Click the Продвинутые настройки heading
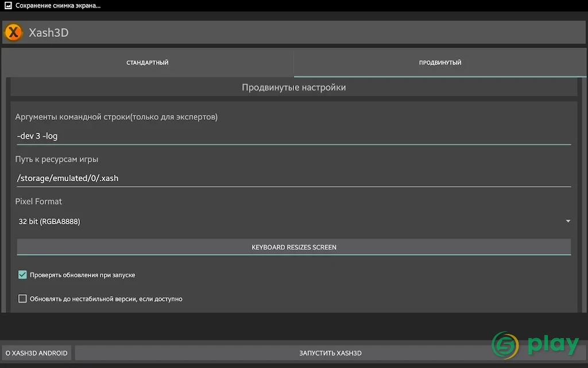Image resolution: width=588 pixels, height=368 pixels. point(293,87)
